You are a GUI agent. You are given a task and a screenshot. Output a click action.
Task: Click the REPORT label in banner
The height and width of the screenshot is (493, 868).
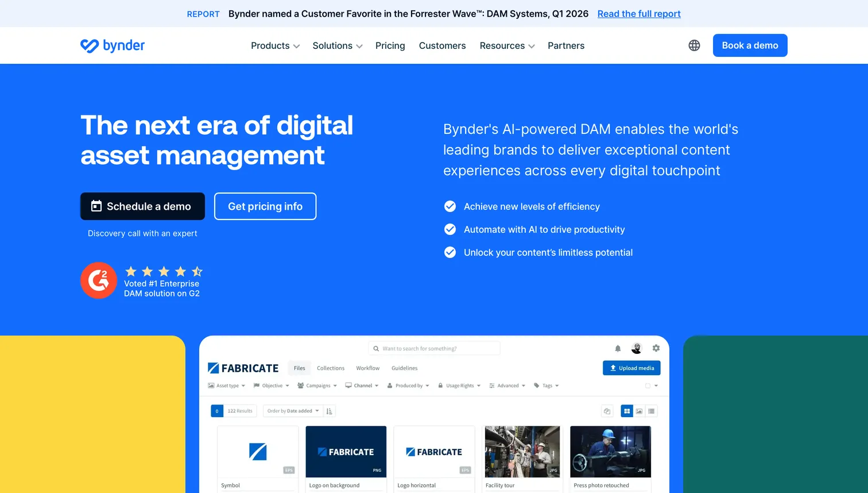[x=203, y=14]
